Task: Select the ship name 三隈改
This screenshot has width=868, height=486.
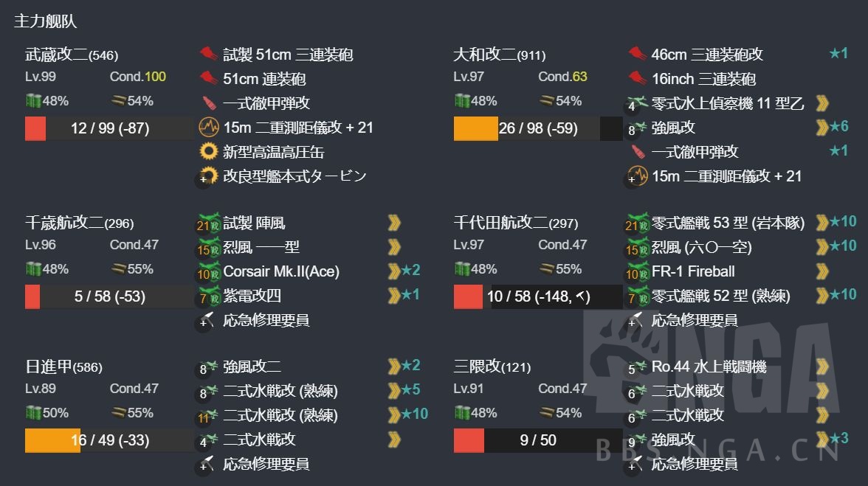Action: [478, 367]
